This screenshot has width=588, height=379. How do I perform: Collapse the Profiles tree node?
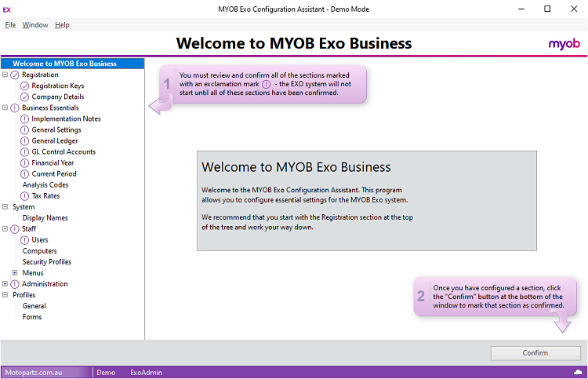pyautogui.click(x=5, y=294)
